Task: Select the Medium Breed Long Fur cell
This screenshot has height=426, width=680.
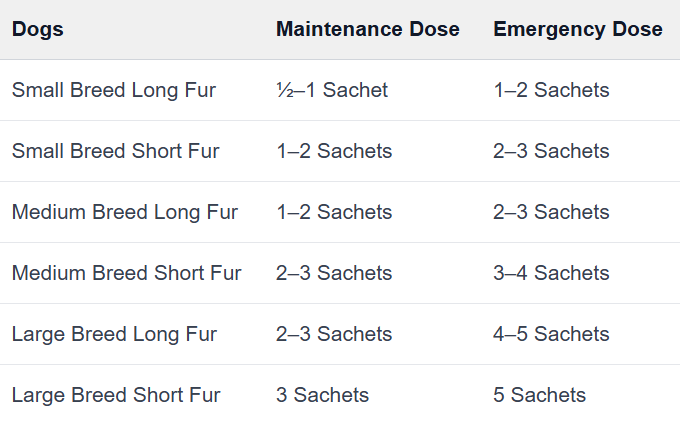Action: pyautogui.click(x=124, y=212)
